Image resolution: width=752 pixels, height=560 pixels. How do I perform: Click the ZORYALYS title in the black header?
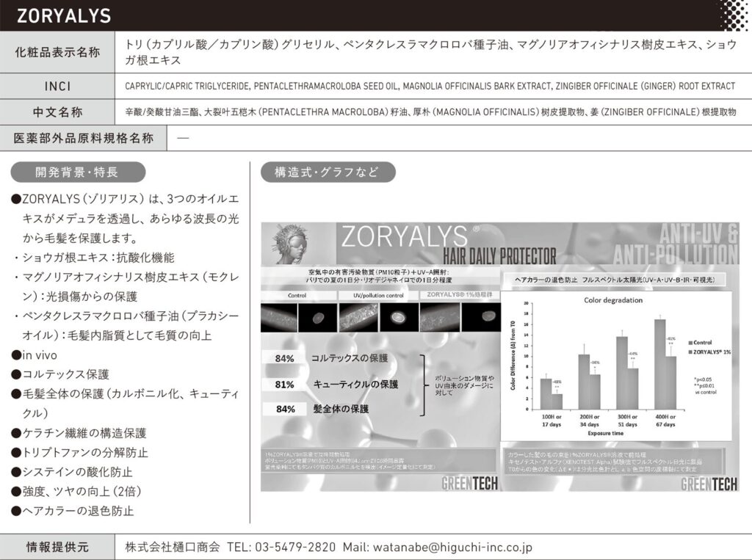(x=64, y=16)
